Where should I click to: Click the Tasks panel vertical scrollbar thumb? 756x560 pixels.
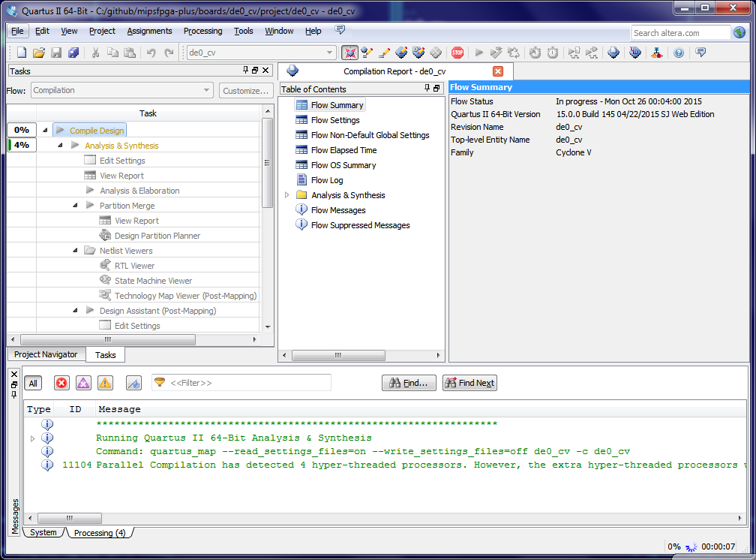(267, 163)
